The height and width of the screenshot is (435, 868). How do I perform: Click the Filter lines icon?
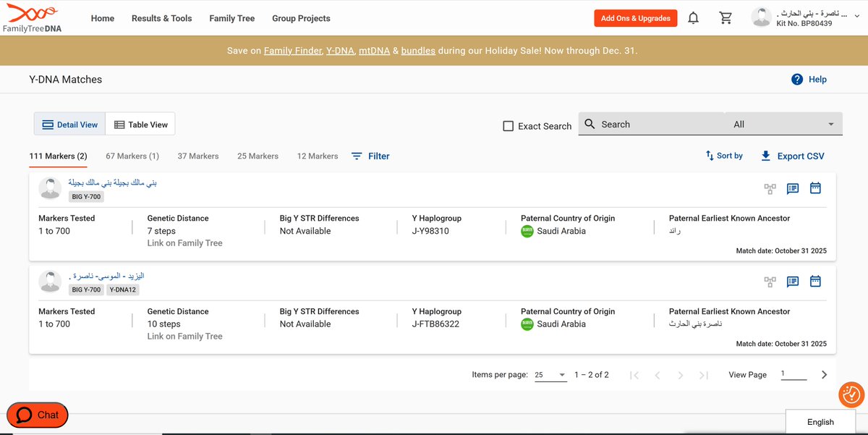(357, 156)
